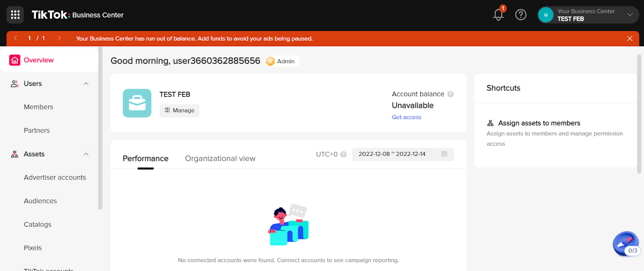Image resolution: width=644 pixels, height=271 pixels.
Task: Open the date range picker field
Action: pyautogui.click(x=403, y=154)
